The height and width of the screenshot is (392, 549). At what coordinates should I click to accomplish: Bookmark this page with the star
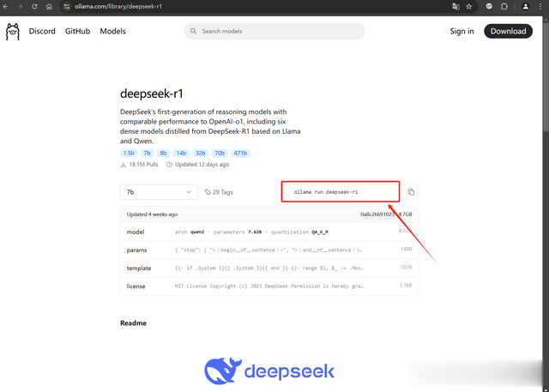pos(469,6)
